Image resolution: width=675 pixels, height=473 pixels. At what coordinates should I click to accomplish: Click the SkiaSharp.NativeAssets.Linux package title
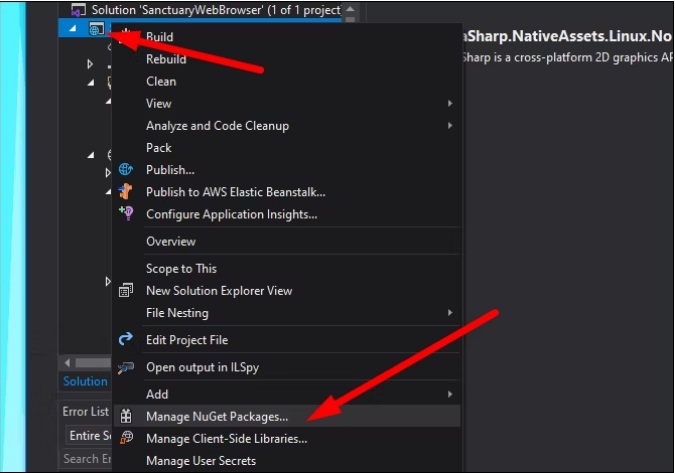(567, 36)
